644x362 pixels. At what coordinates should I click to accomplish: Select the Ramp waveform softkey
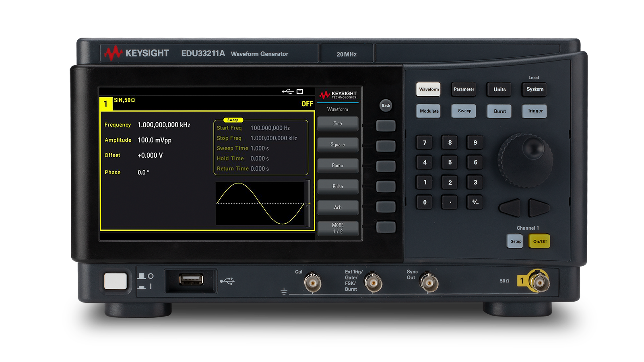[x=338, y=165]
